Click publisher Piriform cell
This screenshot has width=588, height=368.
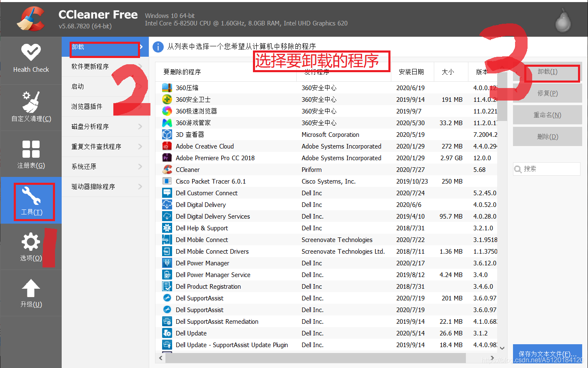pyautogui.click(x=312, y=170)
